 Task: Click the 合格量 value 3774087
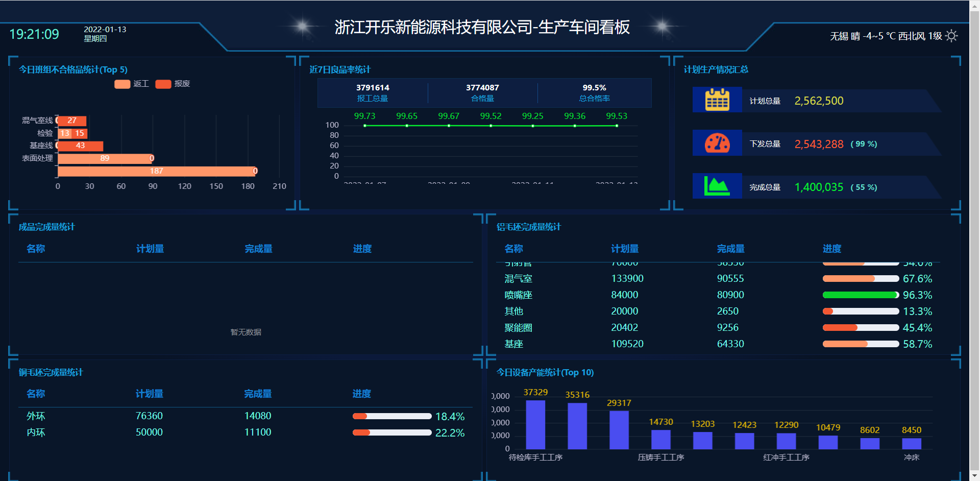click(x=482, y=88)
